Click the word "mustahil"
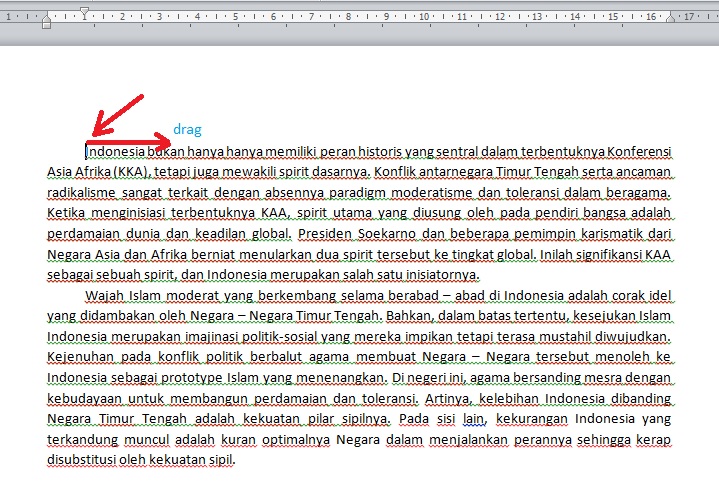 [x=565, y=337]
